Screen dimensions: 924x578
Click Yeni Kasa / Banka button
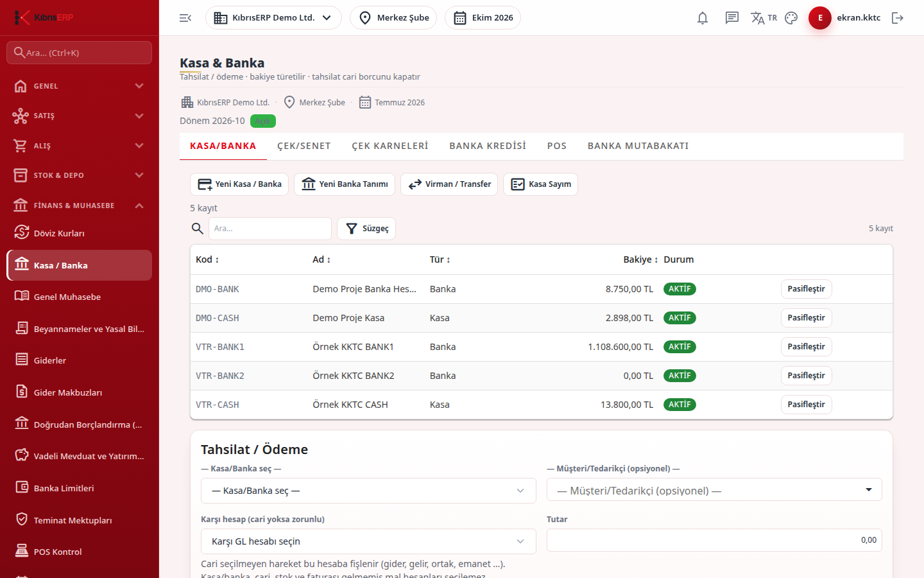point(239,184)
